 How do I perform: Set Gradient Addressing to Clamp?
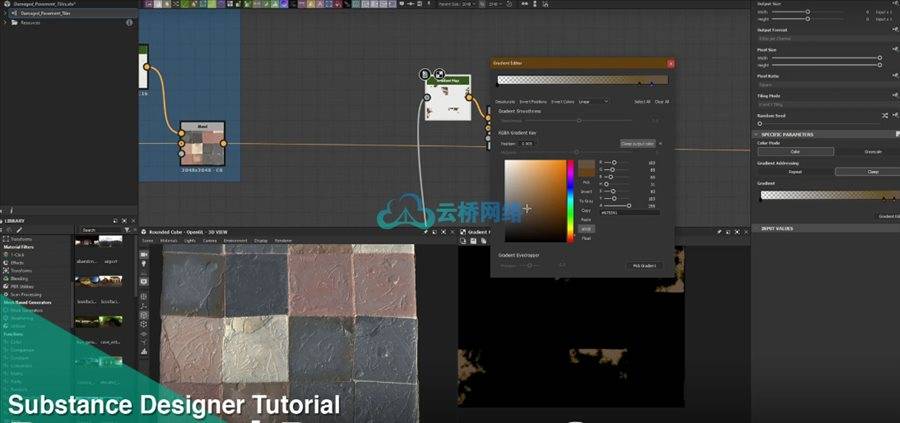[872, 172]
